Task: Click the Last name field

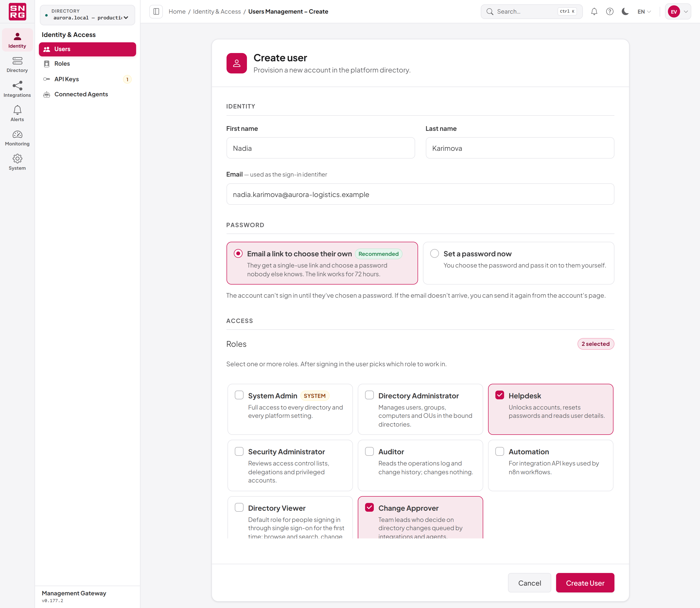Action: 520,148
